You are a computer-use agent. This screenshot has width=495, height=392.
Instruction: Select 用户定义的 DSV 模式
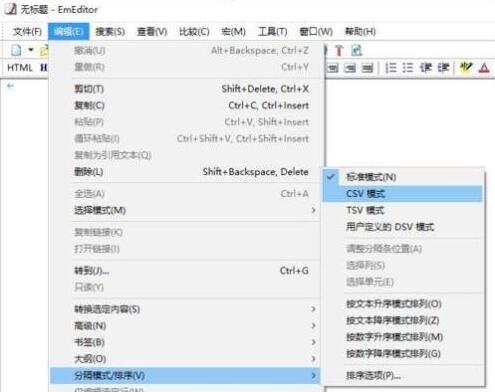(x=403, y=227)
